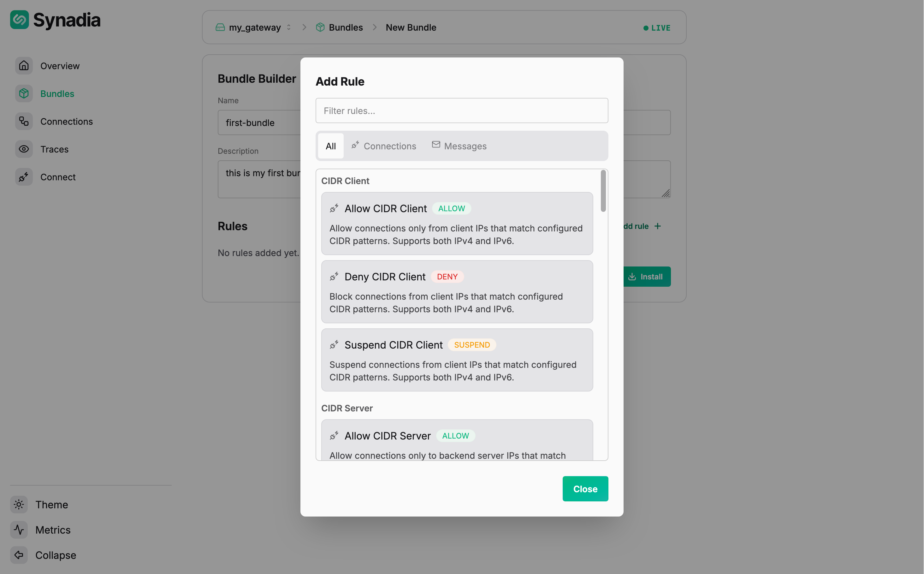Click the gateway drive icon in breadcrumb
This screenshot has width=924, height=574.
pyautogui.click(x=220, y=27)
